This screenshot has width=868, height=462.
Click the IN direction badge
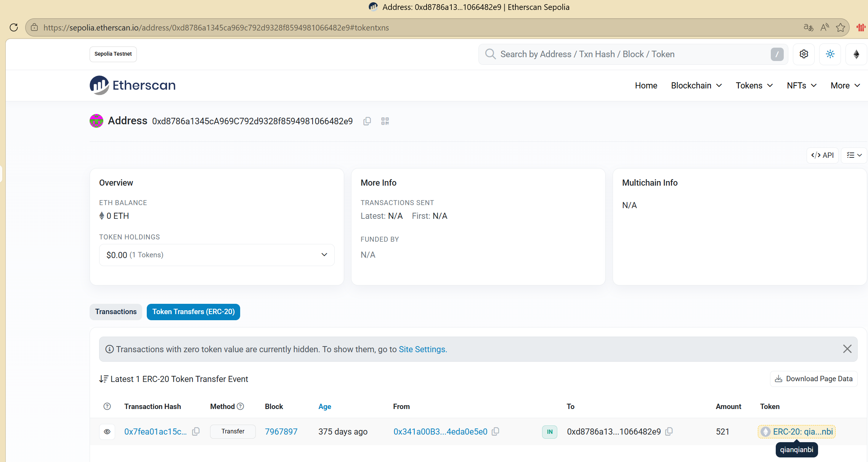pos(550,432)
